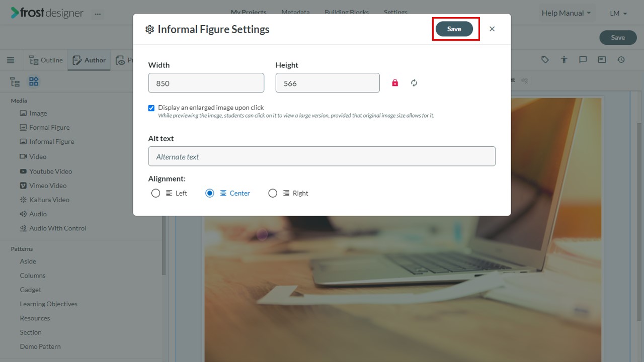Click the Youtube Video block icon
Image resolution: width=644 pixels, height=362 pixels.
[23, 171]
